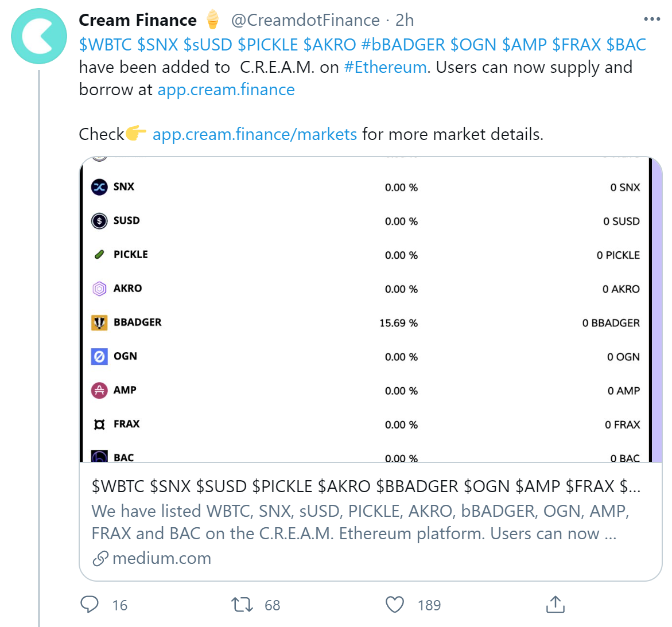672x627 pixels.
Task: Open Cream Finance profile avatar
Action: pyautogui.click(x=39, y=36)
